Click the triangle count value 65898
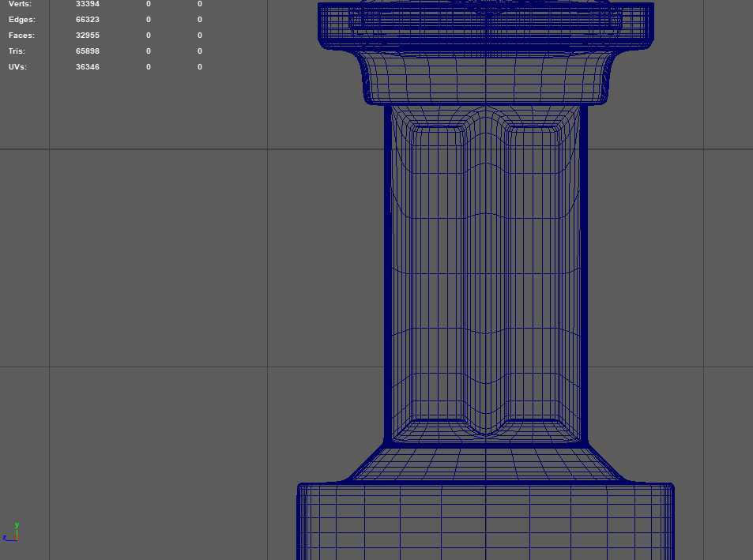753x560 pixels. [x=87, y=51]
